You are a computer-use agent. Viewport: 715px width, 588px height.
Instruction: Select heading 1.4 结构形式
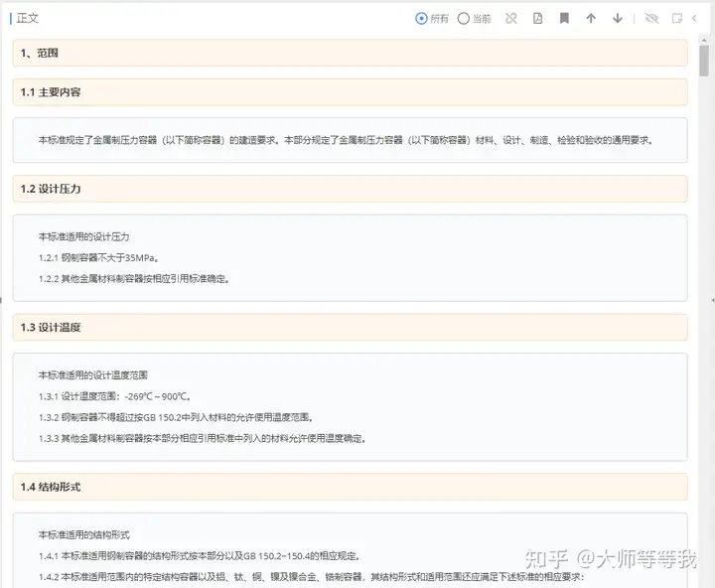(x=350, y=487)
